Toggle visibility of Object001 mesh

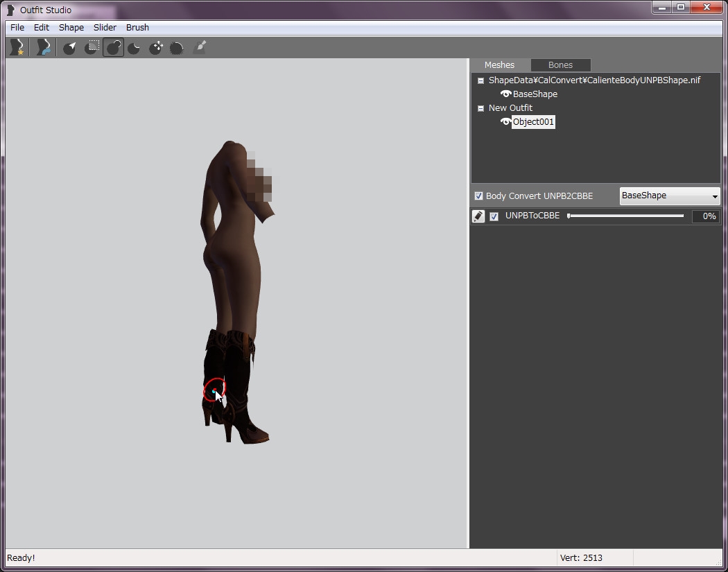click(505, 122)
